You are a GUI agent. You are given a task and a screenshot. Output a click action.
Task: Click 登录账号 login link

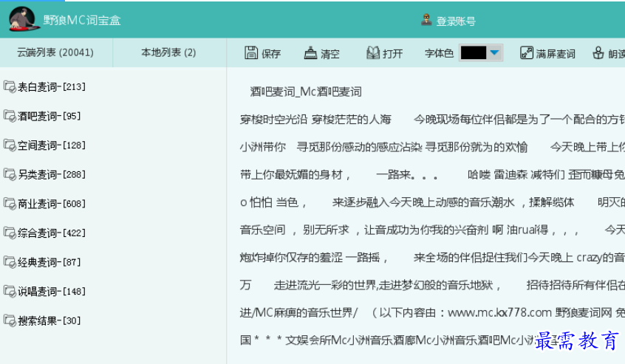coord(456,21)
